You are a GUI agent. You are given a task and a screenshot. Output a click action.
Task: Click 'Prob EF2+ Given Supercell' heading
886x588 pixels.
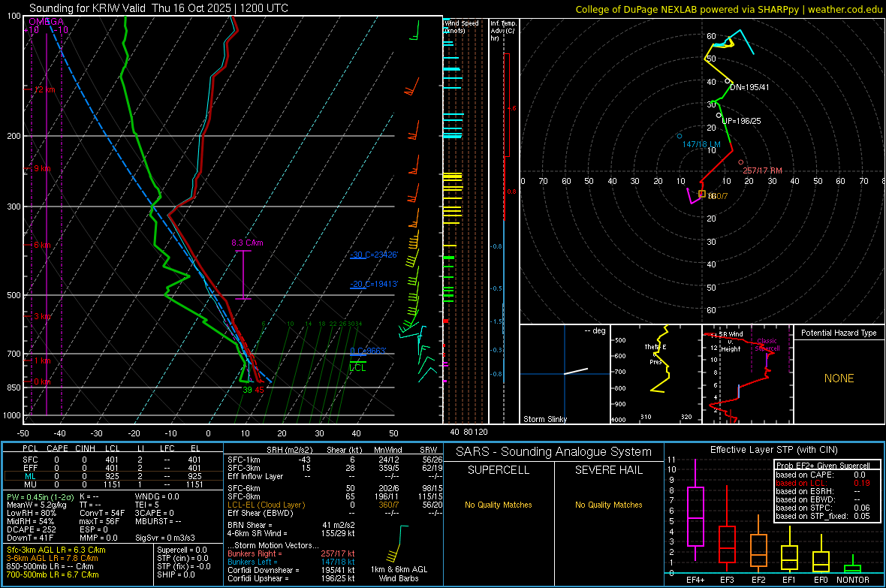(x=823, y=466)
